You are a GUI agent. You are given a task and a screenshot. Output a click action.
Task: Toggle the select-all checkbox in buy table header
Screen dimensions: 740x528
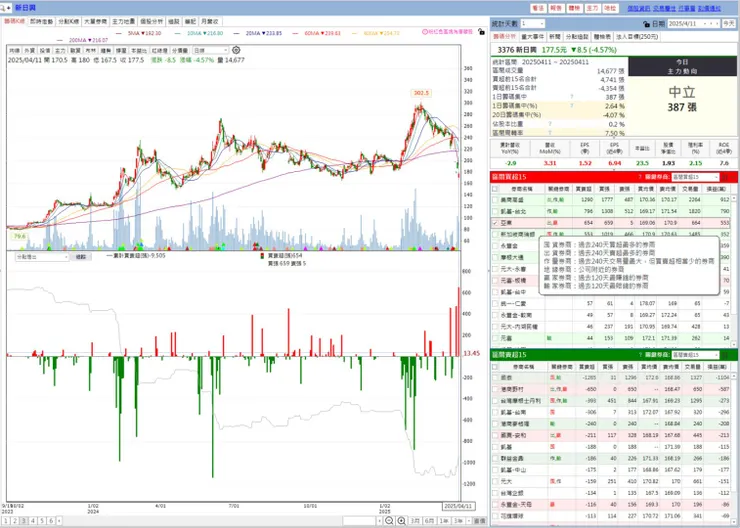click(495, 189)
